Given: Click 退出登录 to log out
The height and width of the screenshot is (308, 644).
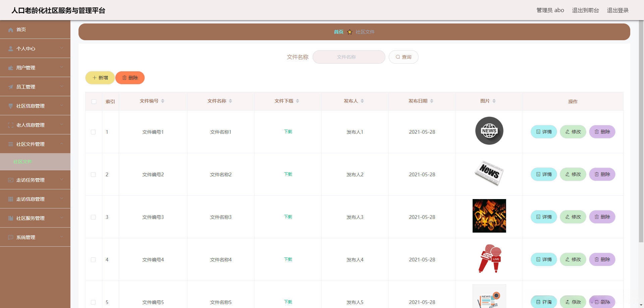Looking at the screenshot, I should pyautogui.click(x=618, y=10).
